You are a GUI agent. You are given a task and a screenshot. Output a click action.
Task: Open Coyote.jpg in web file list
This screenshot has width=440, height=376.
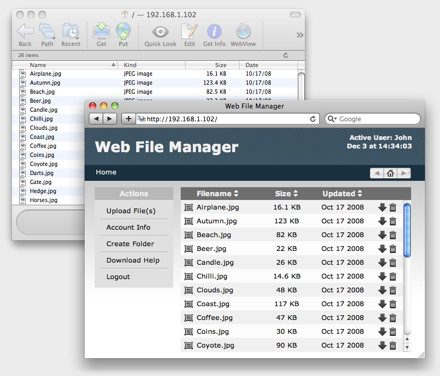point(215,346)
